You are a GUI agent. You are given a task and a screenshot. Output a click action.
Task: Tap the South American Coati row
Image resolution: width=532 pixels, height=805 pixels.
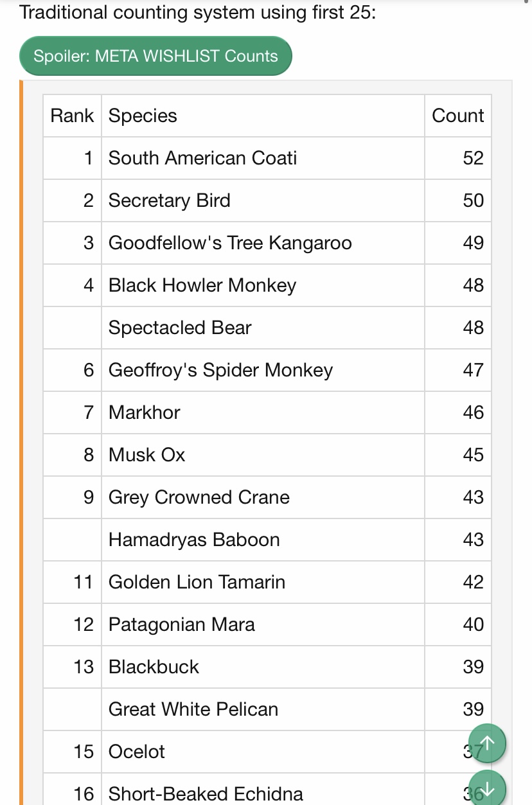click(x=267, y=158)
